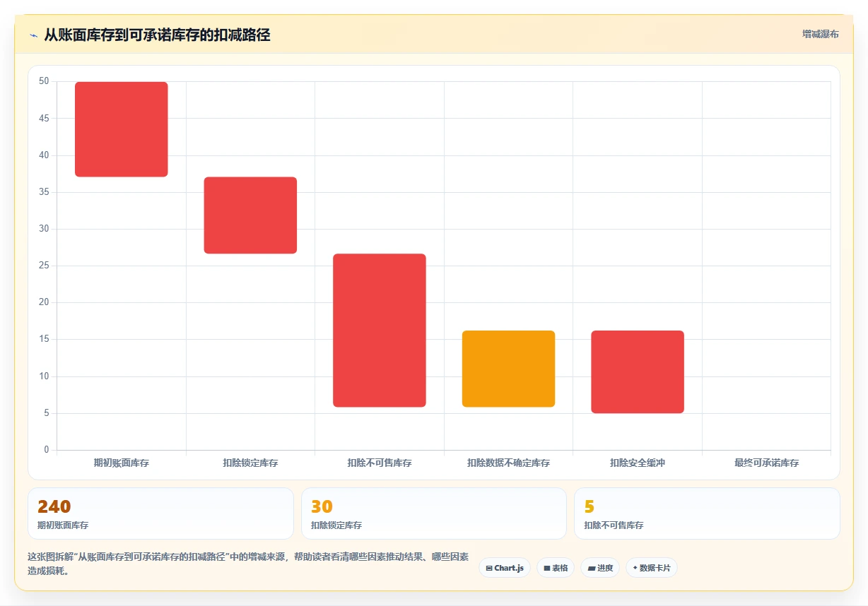Screen dimensions: 868x606
Task: Open the 5 扣除不可售库存 data card
Action: point(707,513)
